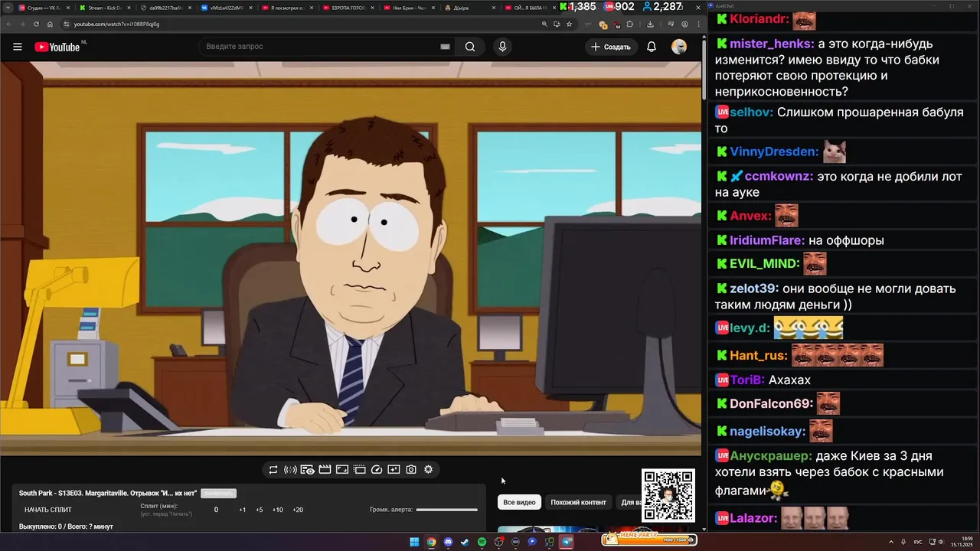The height and width of the screenshot is (551, 980).
Task: Open browser downloads icon
Action: pyautogui.click(x=650, y=24)
